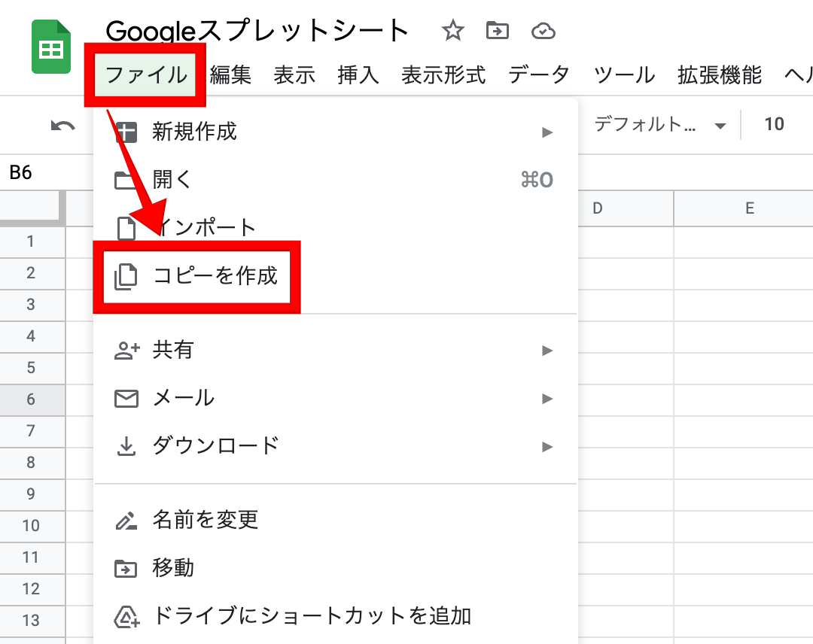Image resolution: width=813 pixels, height=644 pixels.
Task: Select row 6 header
Action: (32, 399)
